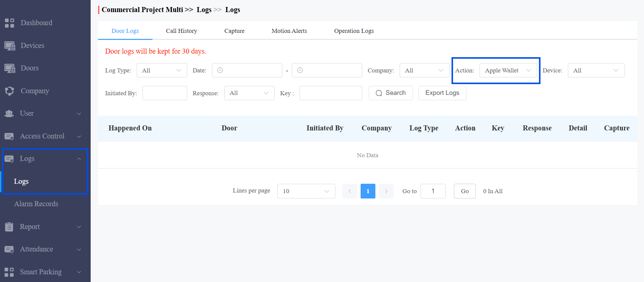This screenshot has width=644, height=282.
Task: Go to previous page arrow
Action: (x=350, y=191)
